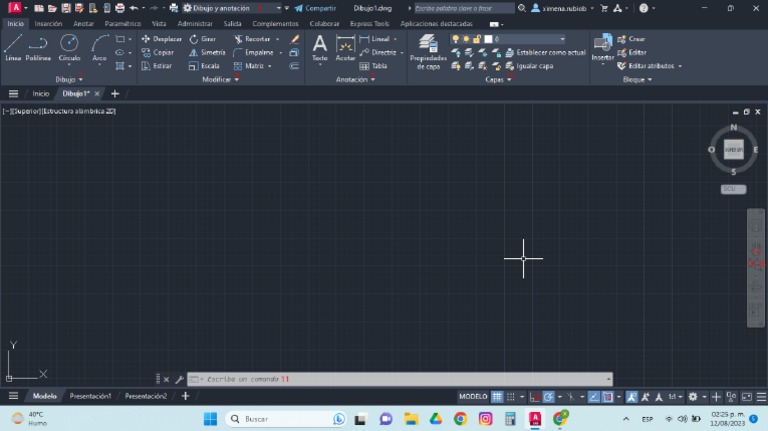
Task: Toggle isometric drafting icon in status bar
Action: tap(571, 396)
